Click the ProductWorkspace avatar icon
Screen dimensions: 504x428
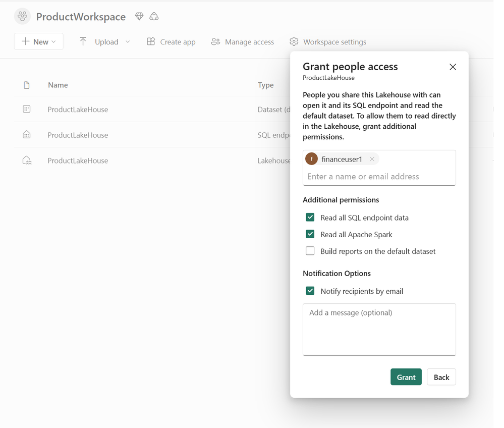point(23,16)
